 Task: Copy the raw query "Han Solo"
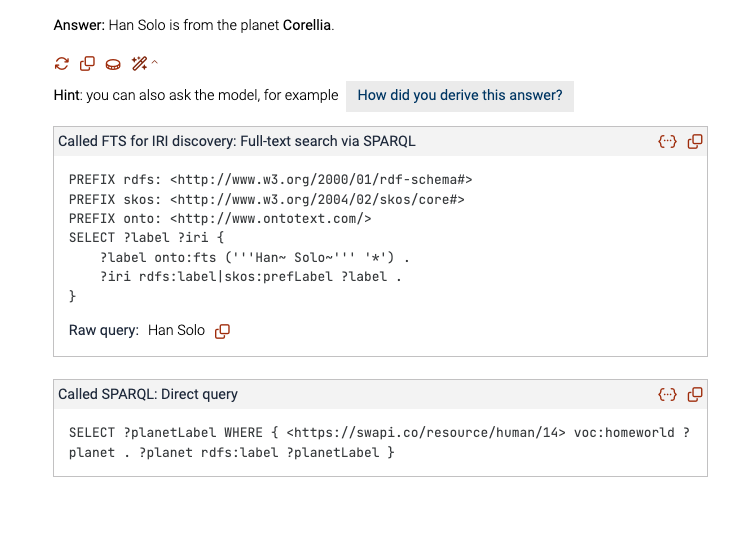coord(222,331)
